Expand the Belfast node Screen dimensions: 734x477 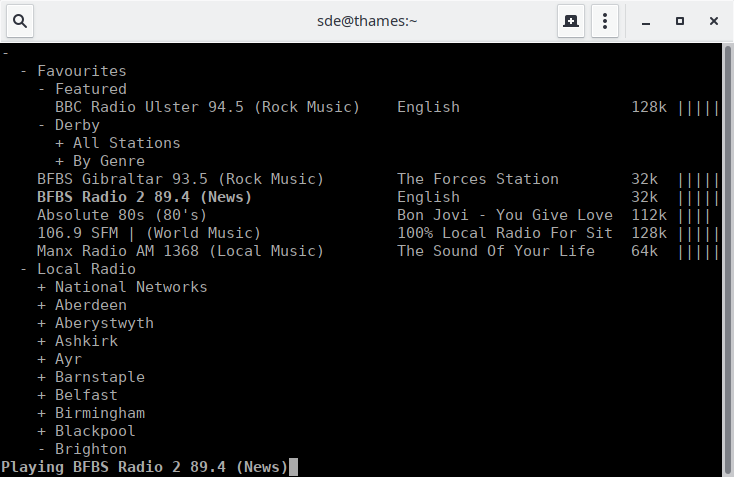pyautogui.click(x=42, y=395)
